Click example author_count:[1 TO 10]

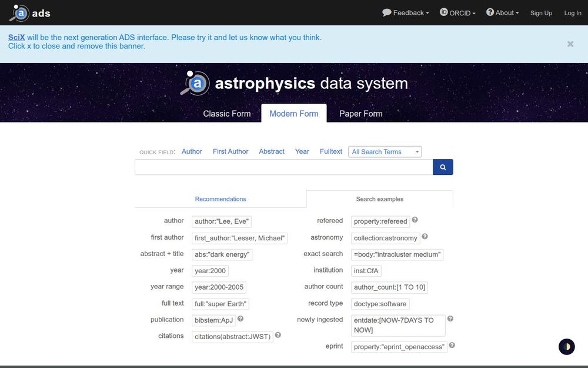point(390,287)
